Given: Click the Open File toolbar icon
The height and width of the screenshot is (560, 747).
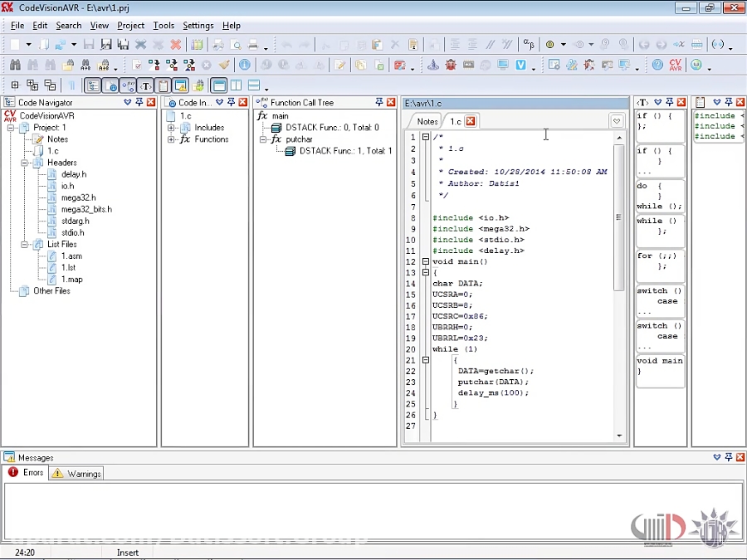Looking at the screenshot, I should point(43,44).
